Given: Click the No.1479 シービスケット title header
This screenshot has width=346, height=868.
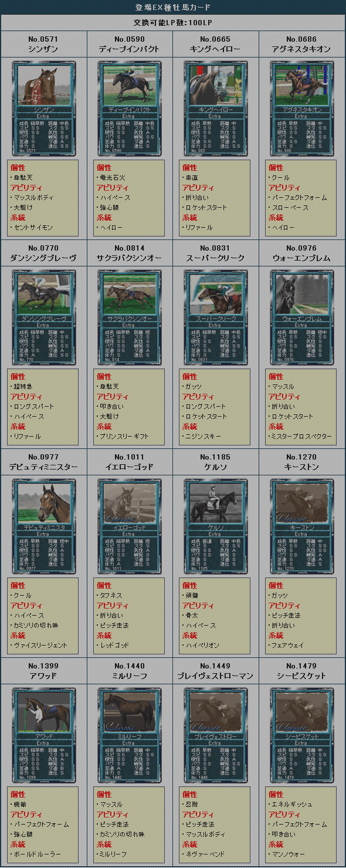Looking at the screenshot, I should (302, 671).
